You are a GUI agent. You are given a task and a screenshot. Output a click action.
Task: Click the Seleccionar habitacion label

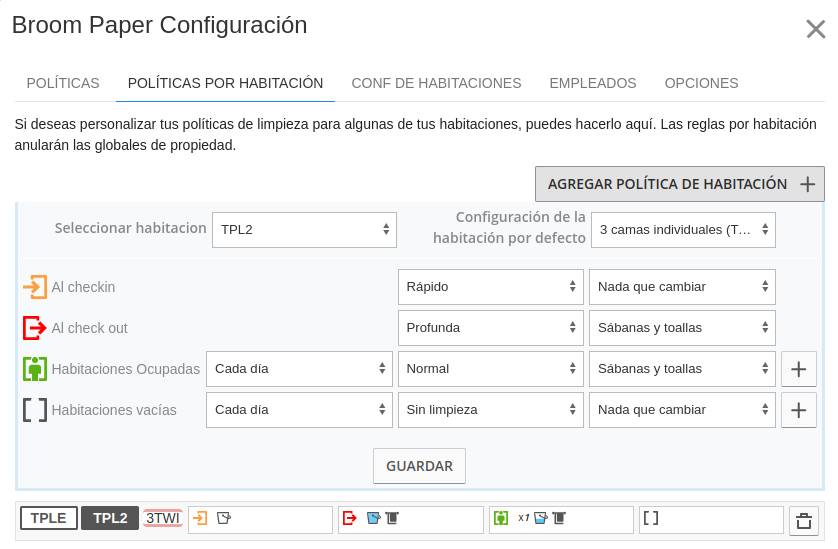pyautogui.click(x=130, y=228)
